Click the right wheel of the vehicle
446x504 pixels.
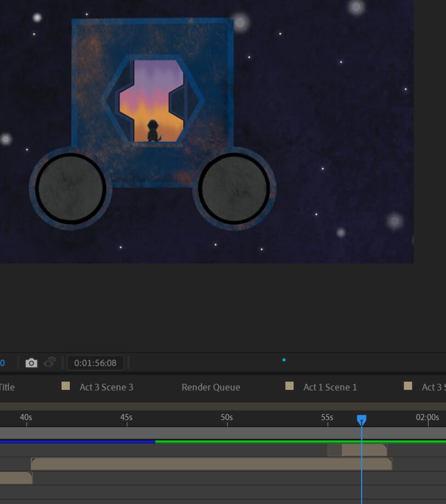234,188
